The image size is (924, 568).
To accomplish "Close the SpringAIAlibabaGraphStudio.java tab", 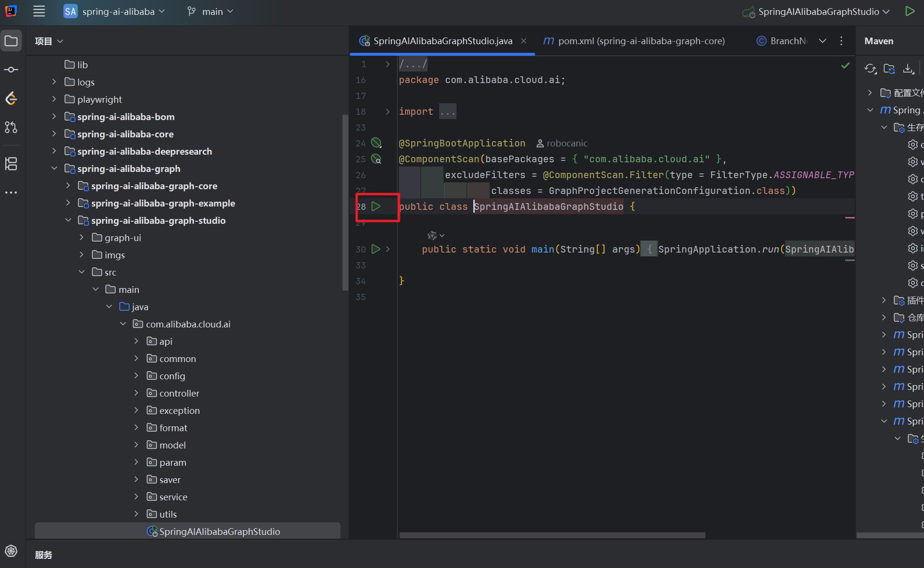I will click(x=524, y=41).
